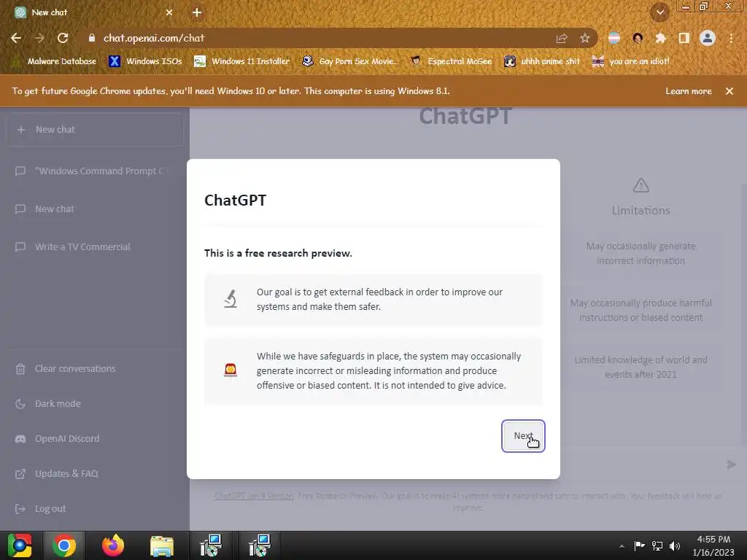747x560 pixels.
Task: Click the share page icon in address bar
Action: click(562, 38)
